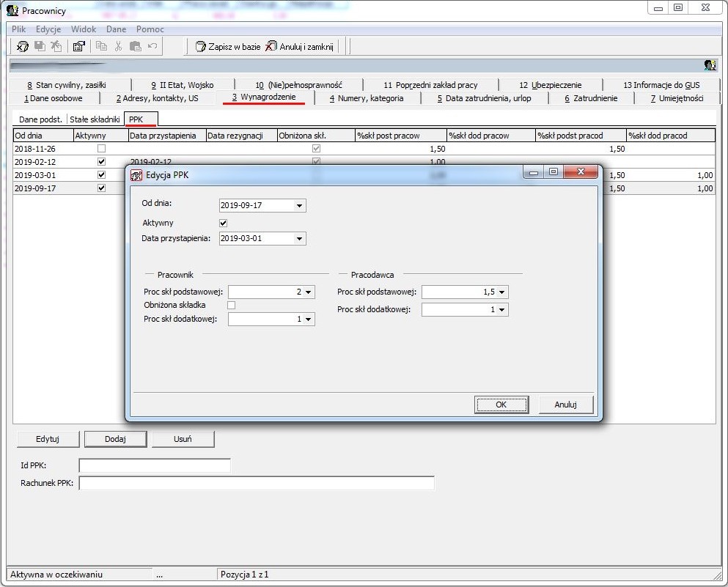
Task: Click the Obniżona skł. column header
Action: click(316, 136)
